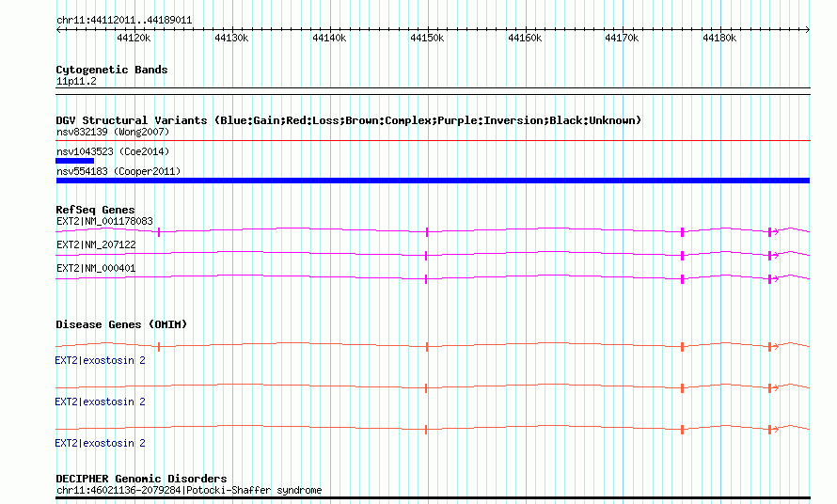837x504 pixels.
Task: Open EXT2|NM_207122 transcript label
Action: (96, 245)
